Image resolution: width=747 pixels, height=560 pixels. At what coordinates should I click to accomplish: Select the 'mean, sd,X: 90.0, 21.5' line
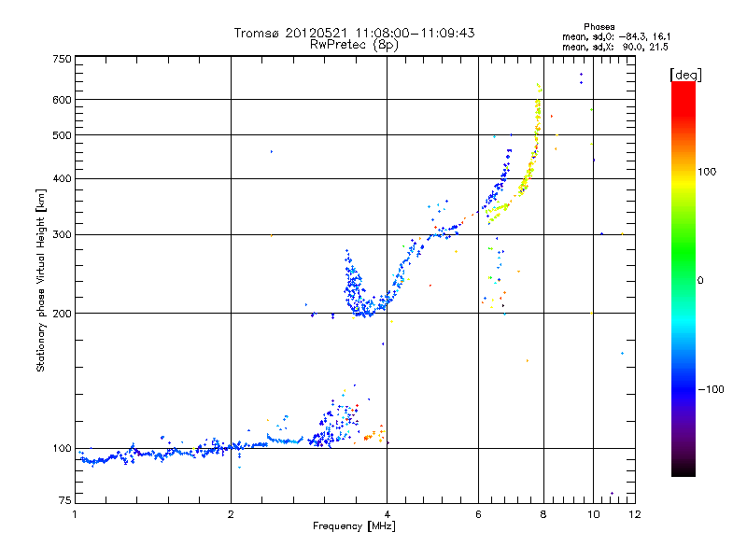click(x=615, y=47)
